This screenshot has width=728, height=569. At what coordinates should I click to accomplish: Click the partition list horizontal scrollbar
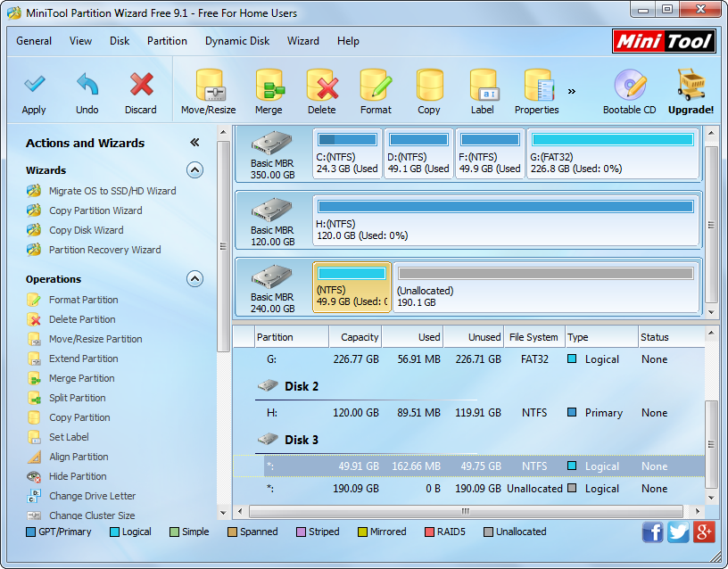(466, 511)
